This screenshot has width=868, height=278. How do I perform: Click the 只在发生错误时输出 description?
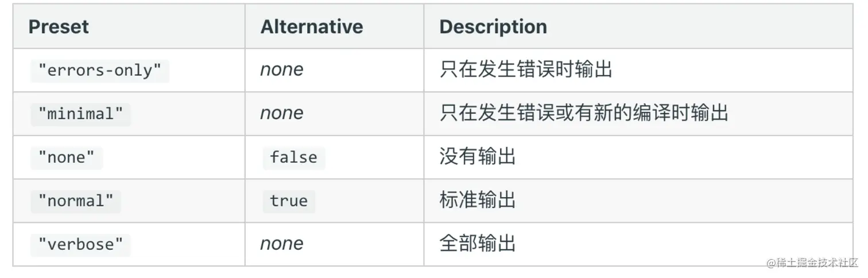click(x=526, y=70)
